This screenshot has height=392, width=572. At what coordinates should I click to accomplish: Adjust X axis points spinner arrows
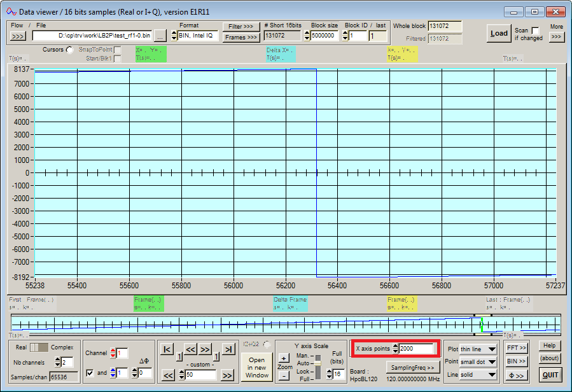click(396, 349)
